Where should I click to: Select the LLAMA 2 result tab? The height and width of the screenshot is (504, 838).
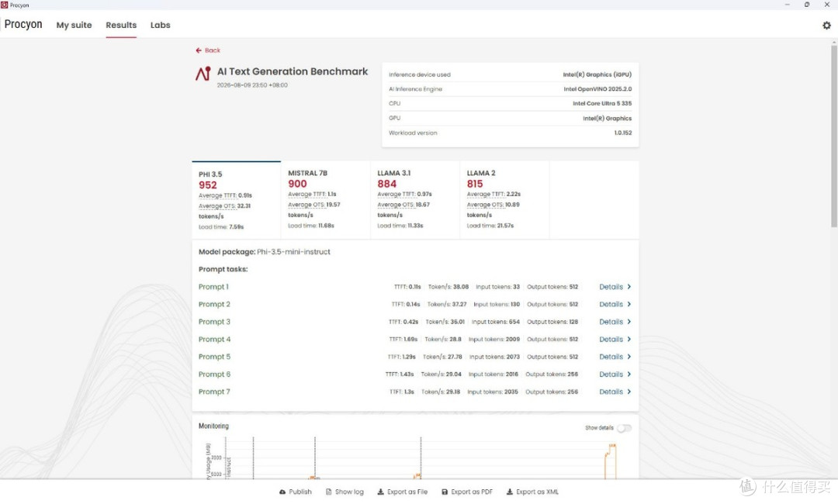tap(504, 200)
